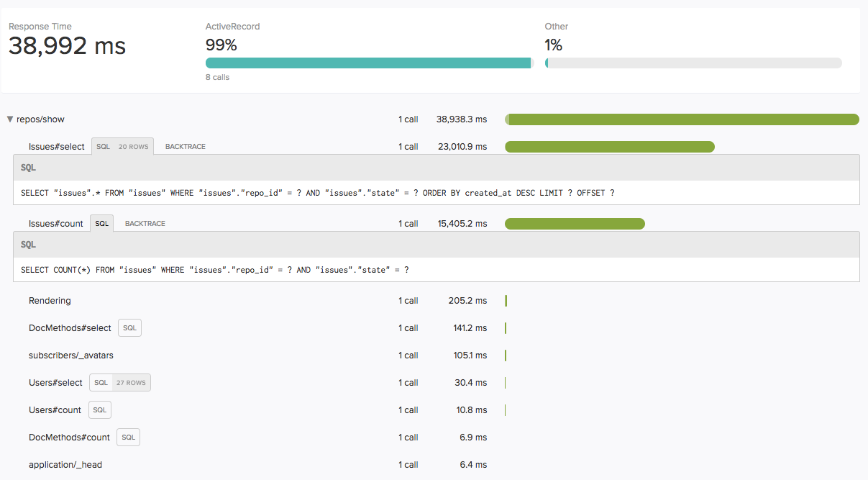
Task: Click the Issues#count timing bar
Action: point(575,224)
